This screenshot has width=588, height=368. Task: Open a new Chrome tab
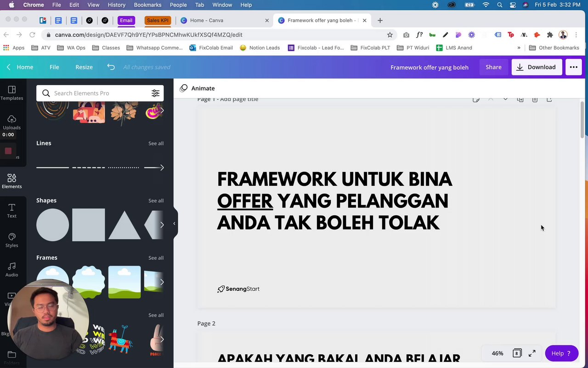point(380,20)
